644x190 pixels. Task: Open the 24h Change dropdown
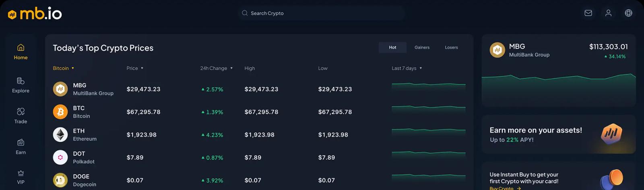pyautogui.click(x=217, y=68)
